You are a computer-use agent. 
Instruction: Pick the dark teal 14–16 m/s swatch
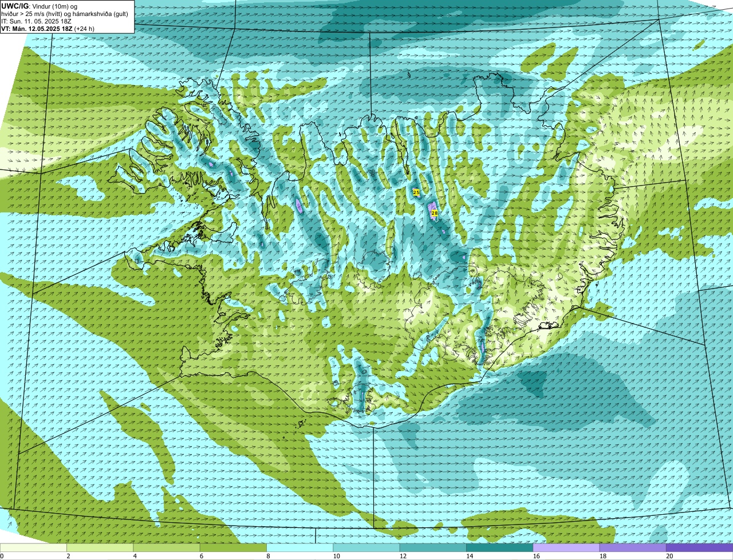(500, 547)
